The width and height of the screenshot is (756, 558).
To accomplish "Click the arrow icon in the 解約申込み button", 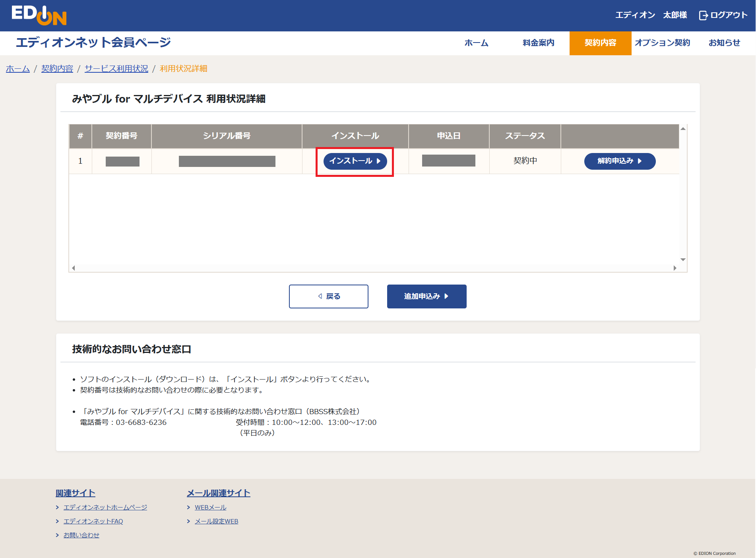I will (x=640, y=161).
